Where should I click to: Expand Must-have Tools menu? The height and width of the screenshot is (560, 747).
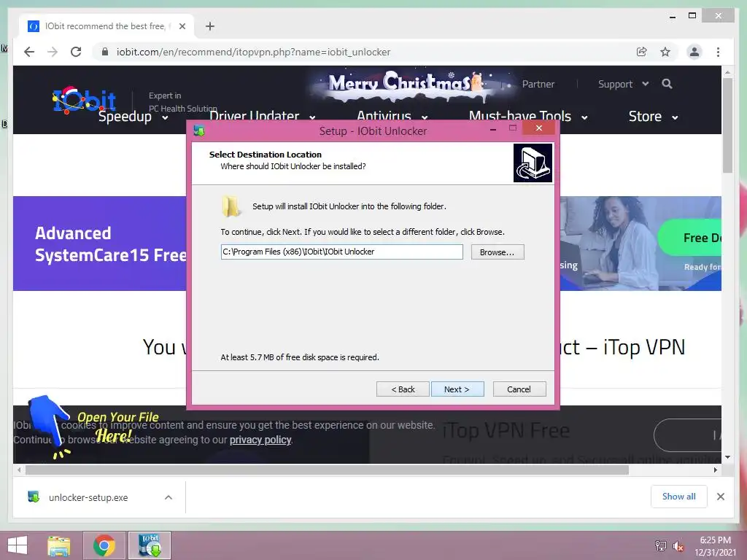528,117
